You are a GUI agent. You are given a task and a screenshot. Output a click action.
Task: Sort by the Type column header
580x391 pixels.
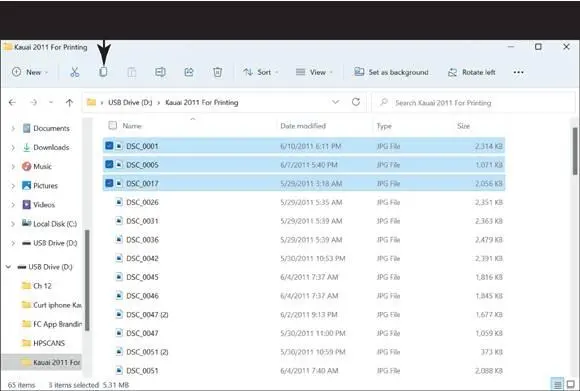384,126
